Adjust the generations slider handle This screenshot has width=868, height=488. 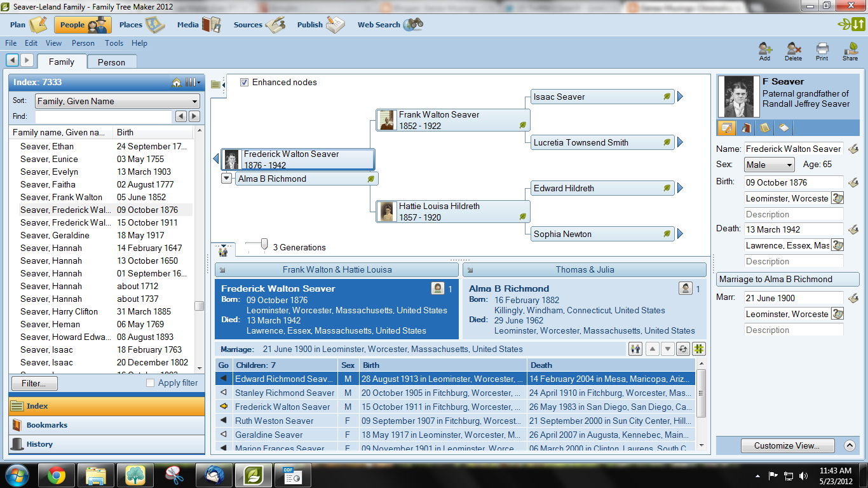(x=264, y=244)
